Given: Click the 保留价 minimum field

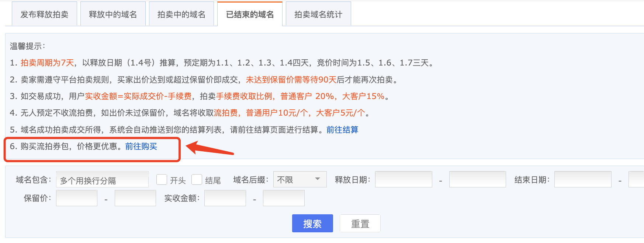Looking at the screenshot, I should [x=77, y=198].
